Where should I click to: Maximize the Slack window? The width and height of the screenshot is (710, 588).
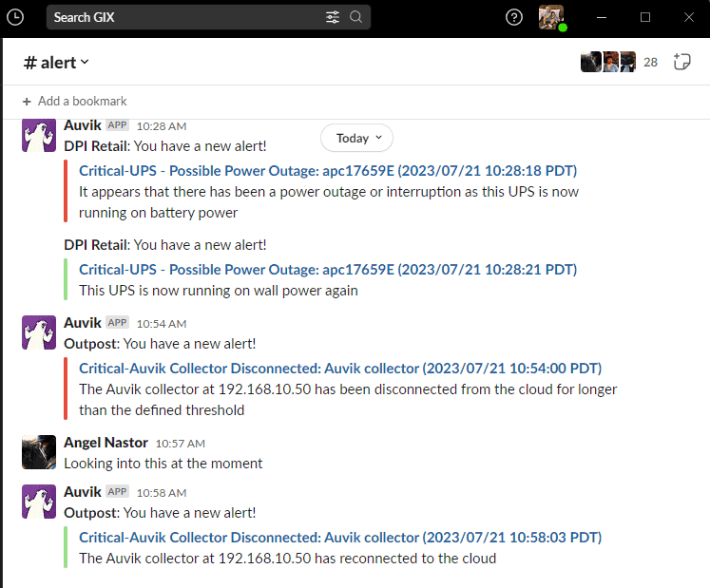(645, 18)
